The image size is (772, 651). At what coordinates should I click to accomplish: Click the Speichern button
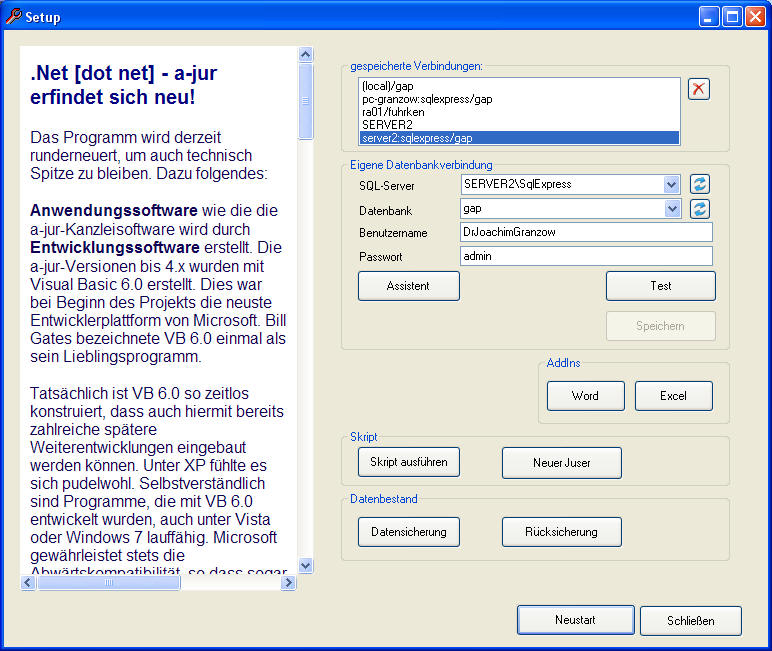coord(661,326)
